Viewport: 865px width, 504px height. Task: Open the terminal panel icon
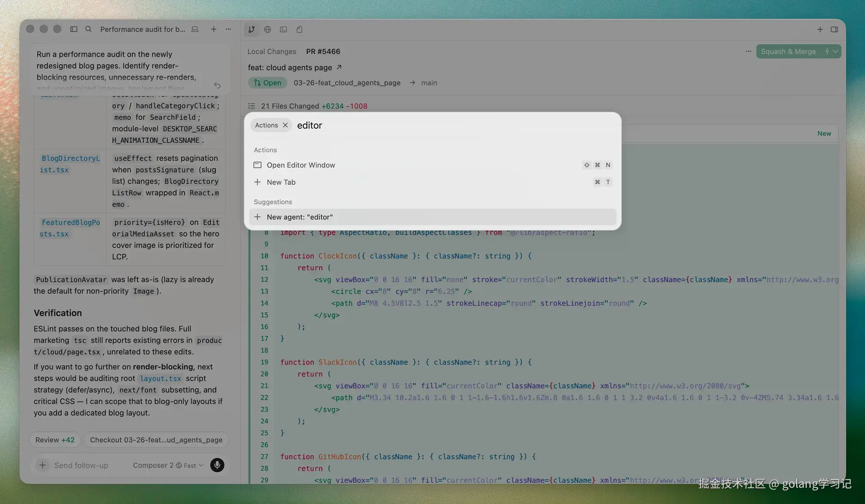point(283,29)
